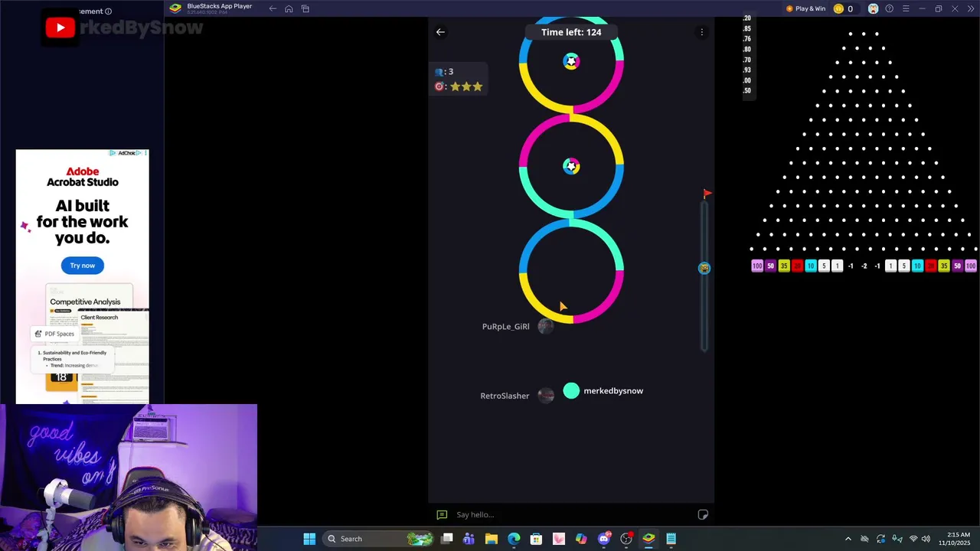This screenshot has height=551, width=980.
Task: Click the red finish flag marker
Action: (707, 194)
